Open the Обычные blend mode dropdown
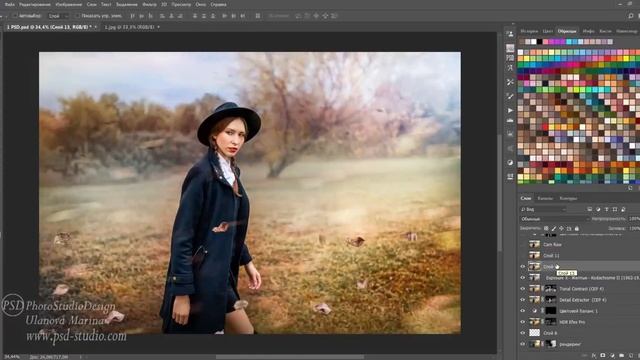 [554, 219]
